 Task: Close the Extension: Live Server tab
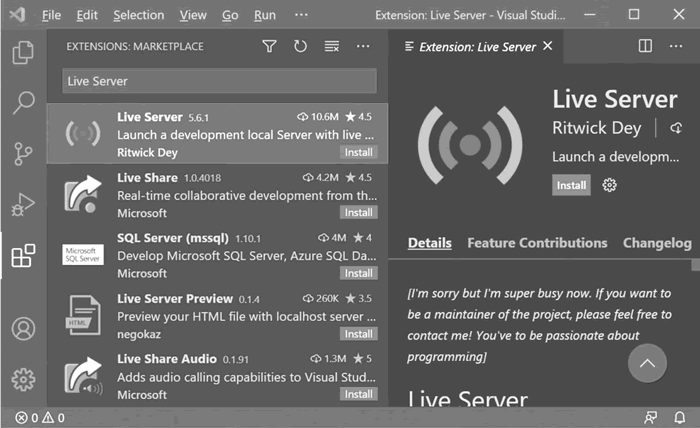[548, 46]
